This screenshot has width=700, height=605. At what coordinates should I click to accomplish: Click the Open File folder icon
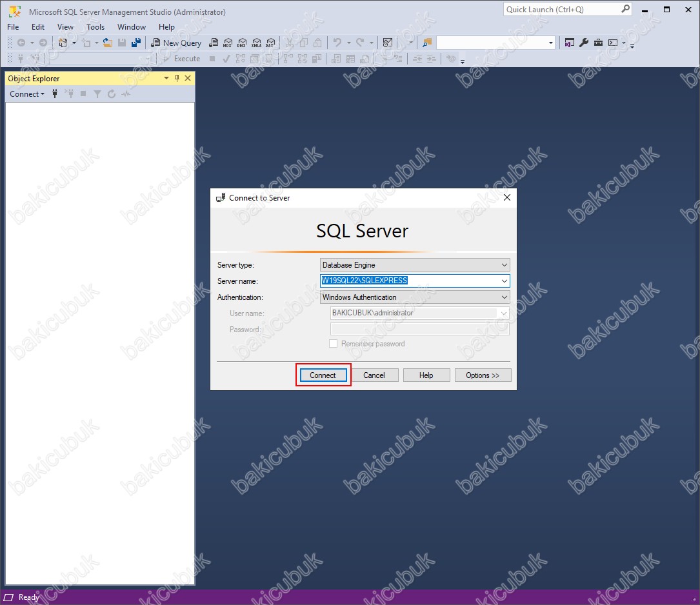pyautogui.click(x=108, y=43)
